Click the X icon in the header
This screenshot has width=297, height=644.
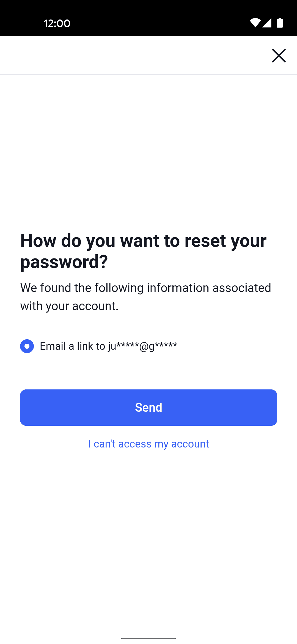coord(279,56)
